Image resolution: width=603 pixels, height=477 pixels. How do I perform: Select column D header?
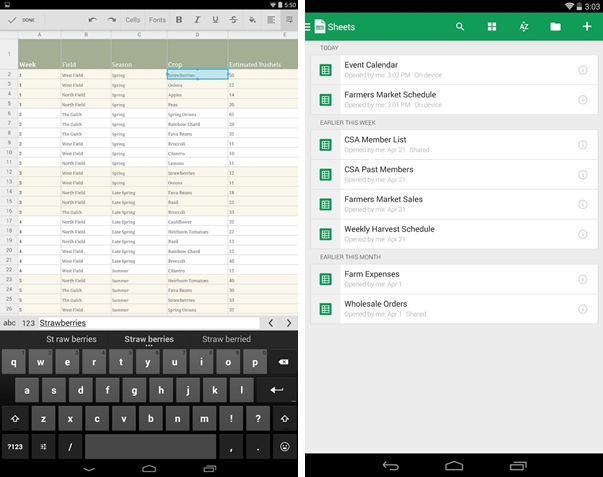pyautogui.click(x=197, y=35)
